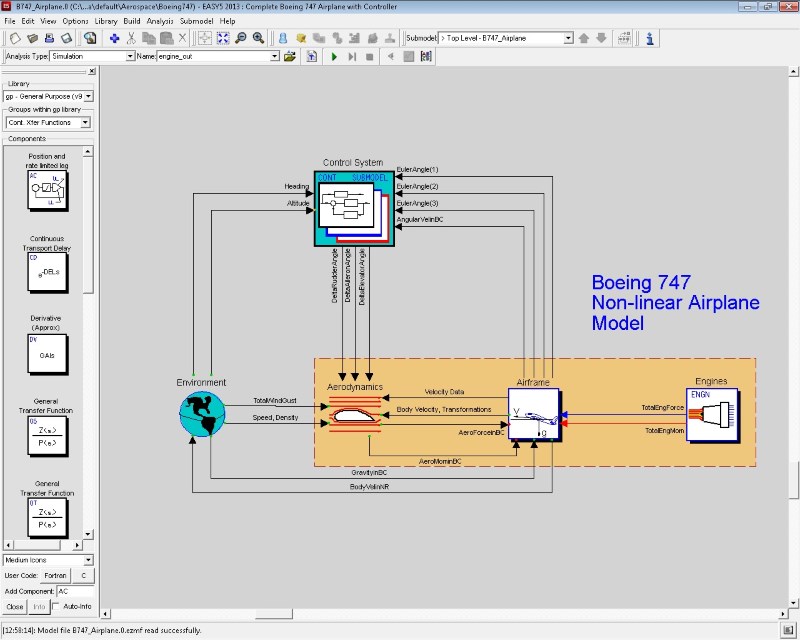The image size is (800, 640).
Task: Open the Submodel level dropdown
Action: pyautogui.click(x=568, y=38)
